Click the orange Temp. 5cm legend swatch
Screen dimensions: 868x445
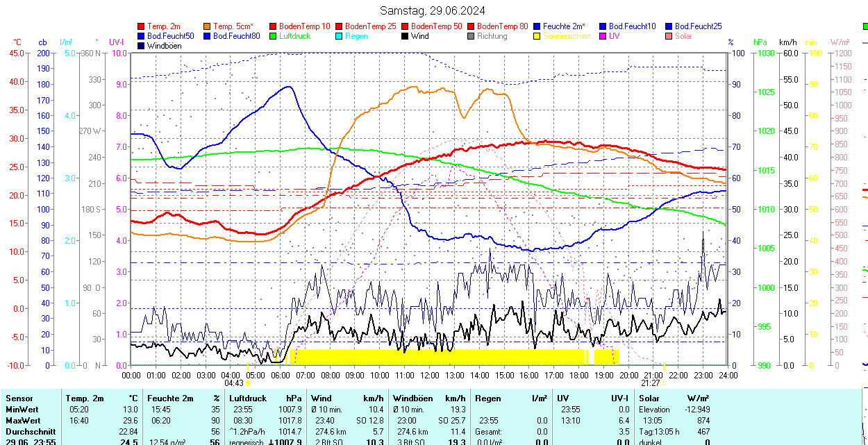[x=208, y=26]
